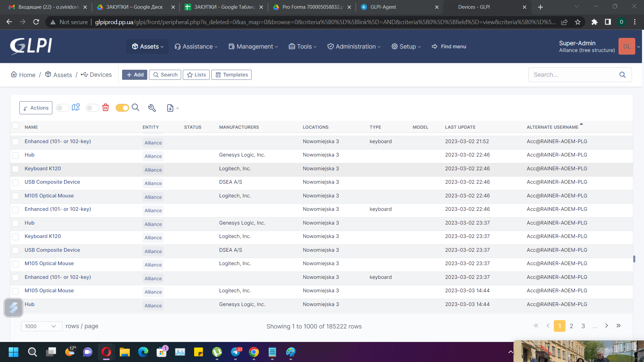This screenshot has width=644, height=362.
Task: Open a new browser tab
Action: coord(540,7)
